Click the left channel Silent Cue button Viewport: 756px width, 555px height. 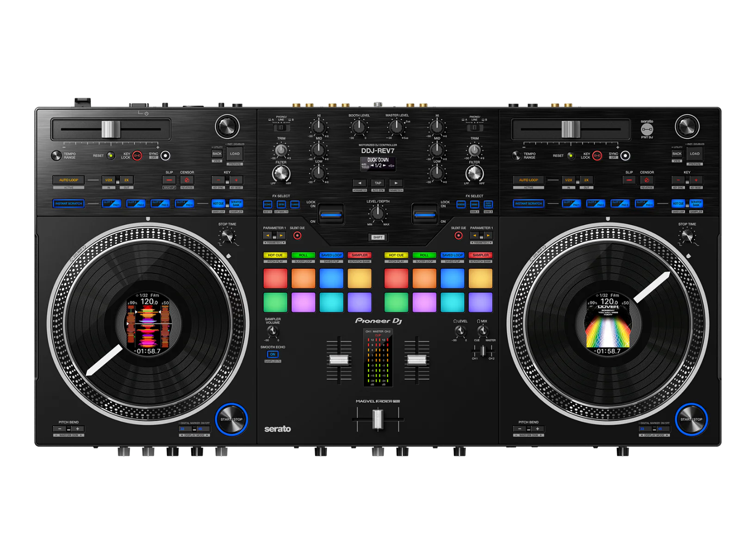297,236
